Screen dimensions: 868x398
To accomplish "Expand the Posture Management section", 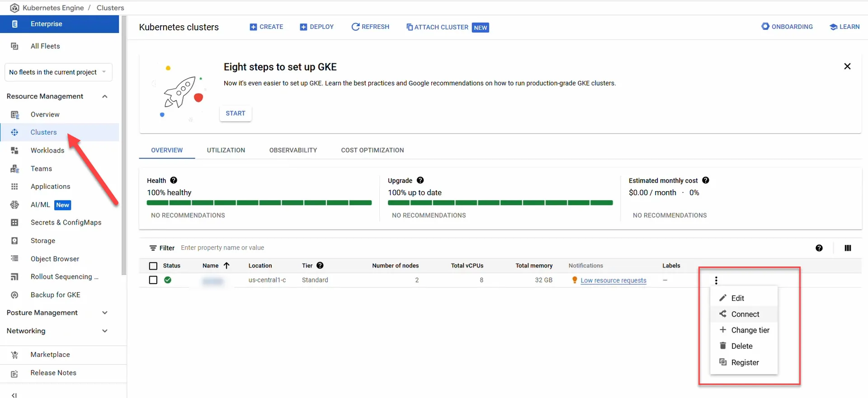I will (x=105, y=313).
